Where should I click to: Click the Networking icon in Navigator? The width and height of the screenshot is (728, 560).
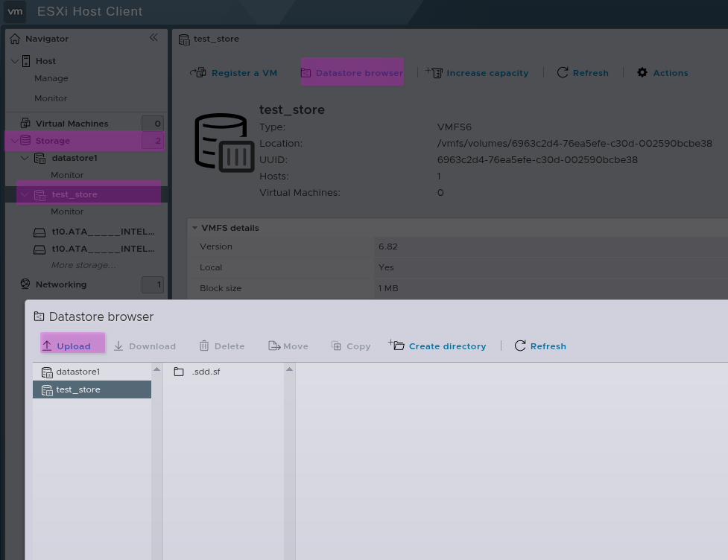coord(25,284)
